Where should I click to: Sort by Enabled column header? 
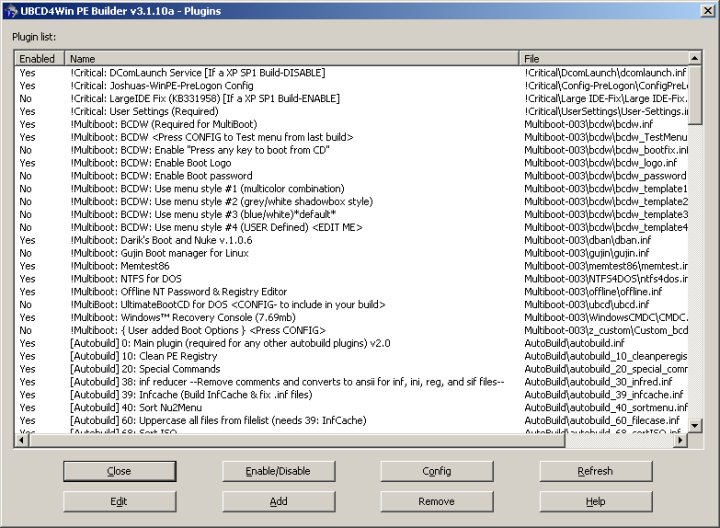point(39,58)
